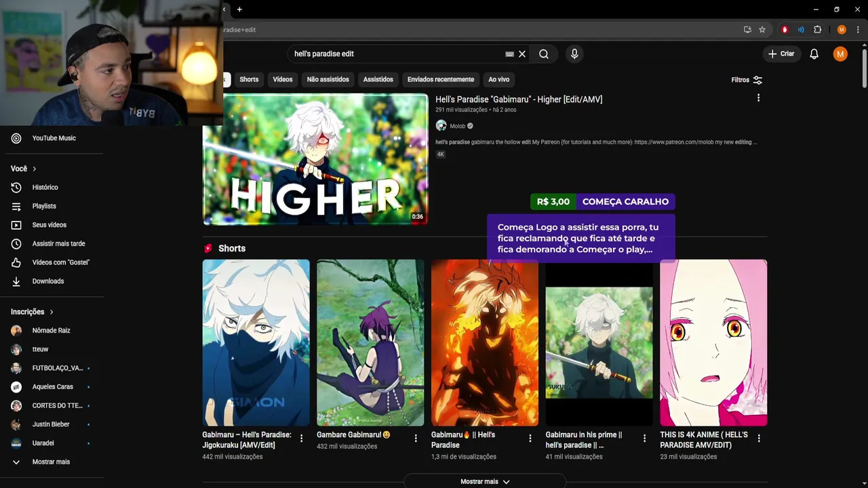Open the Chrome three-dot menu
This screenshot has width=868, height=488.
click(x=858, y=30)
